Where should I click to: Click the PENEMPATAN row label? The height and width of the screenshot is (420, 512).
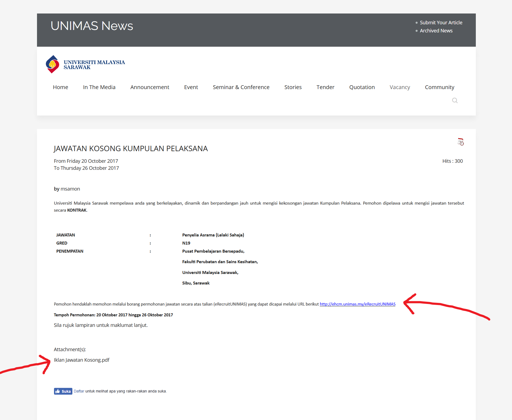pyautogui.click(x=70, y=251)
